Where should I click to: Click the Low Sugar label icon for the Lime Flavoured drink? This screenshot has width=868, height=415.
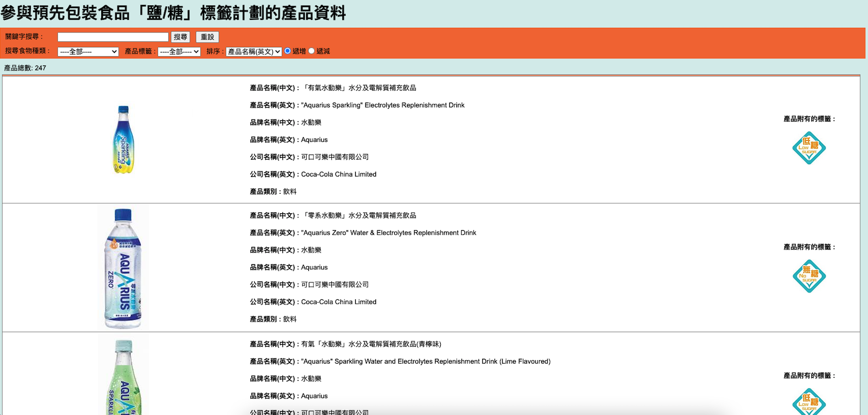coord(809,402)
